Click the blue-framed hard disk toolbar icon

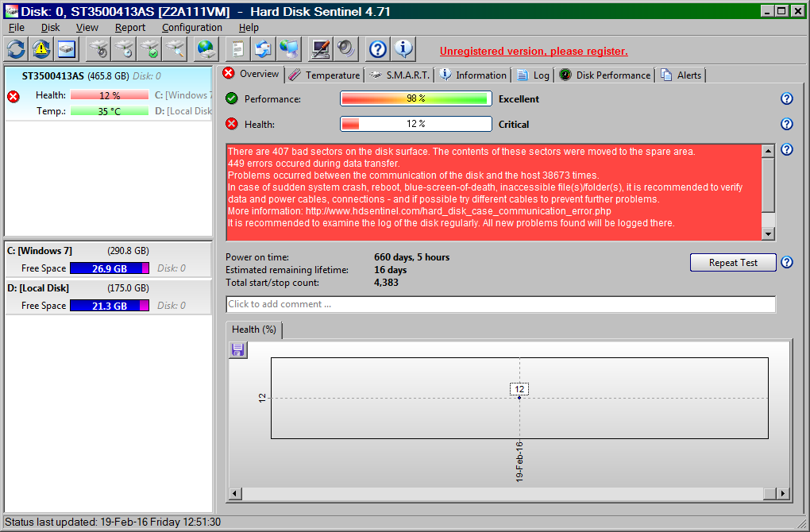[67, 49]
